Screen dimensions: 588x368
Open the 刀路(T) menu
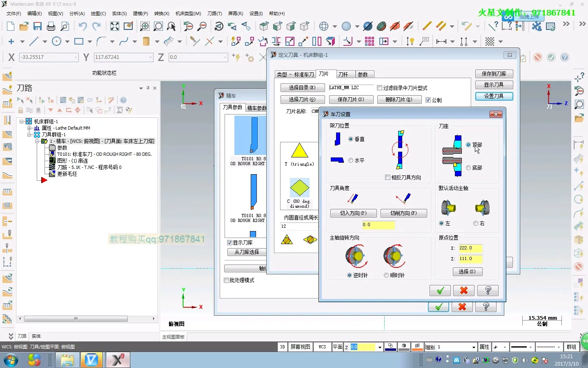[x=214, y=13]
